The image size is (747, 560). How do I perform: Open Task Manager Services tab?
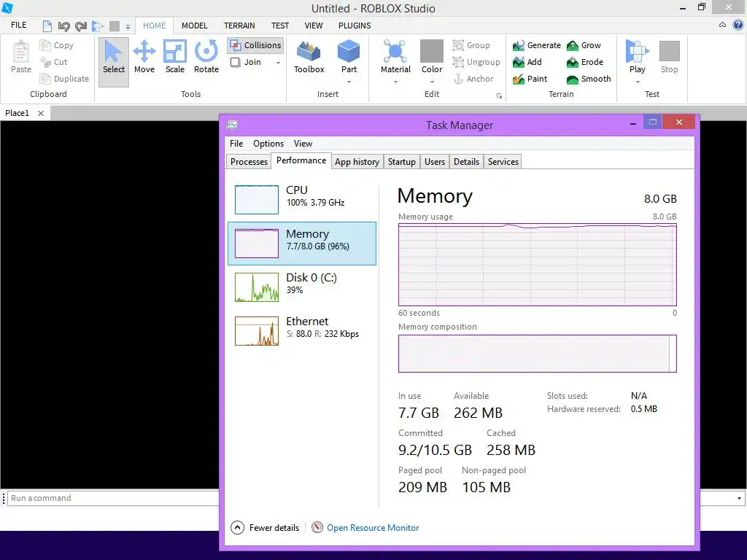pos(503,161)
